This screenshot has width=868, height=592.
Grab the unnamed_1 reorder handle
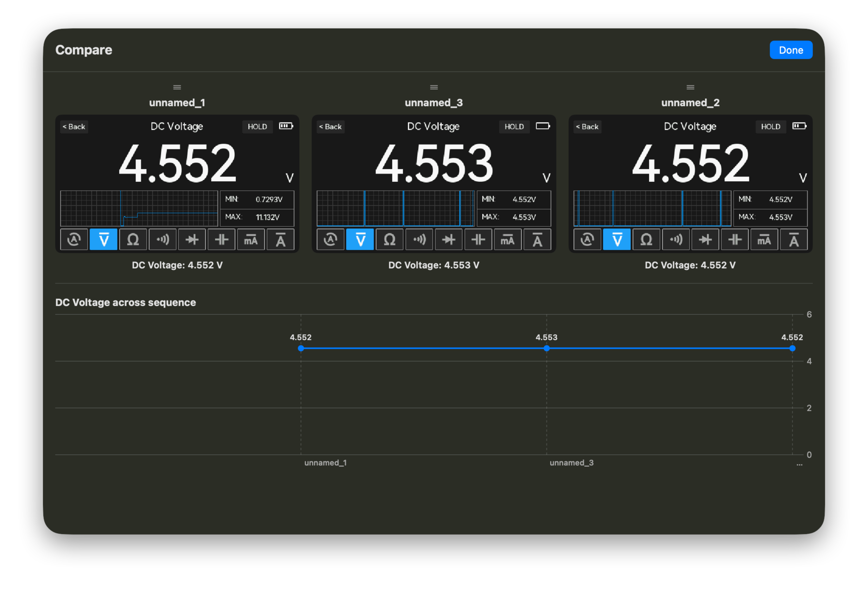pyautogui.click(x=177, y=87)
